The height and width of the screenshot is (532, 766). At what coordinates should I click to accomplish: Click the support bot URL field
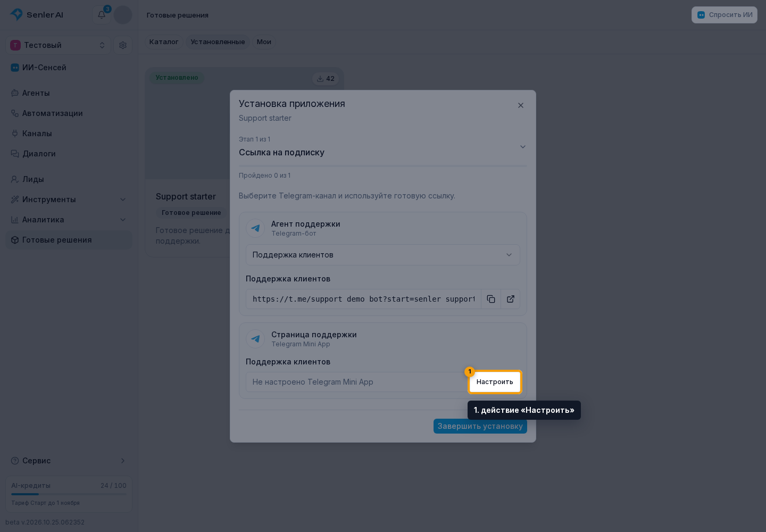point(363,299)
